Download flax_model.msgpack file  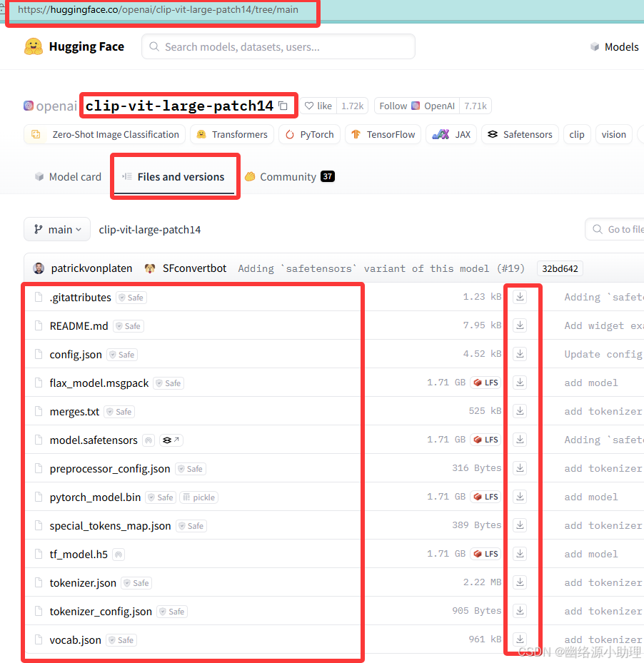tap(520, 383)
